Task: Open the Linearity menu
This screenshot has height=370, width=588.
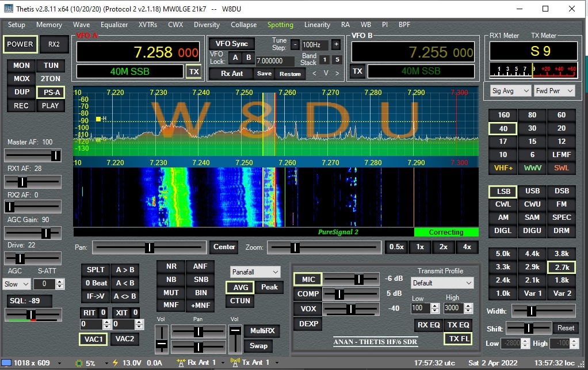Action: [x=317, y=25]
